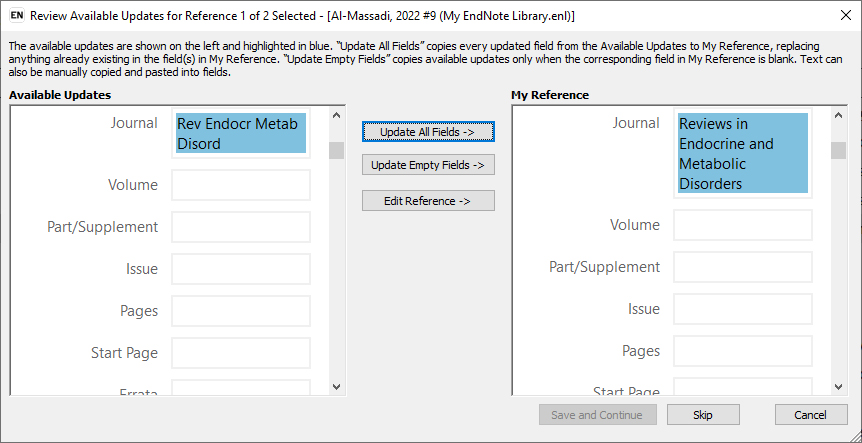Click Part/Supplement field in Available Updates
Screen dimensions: 862x443
click(241, 227)
